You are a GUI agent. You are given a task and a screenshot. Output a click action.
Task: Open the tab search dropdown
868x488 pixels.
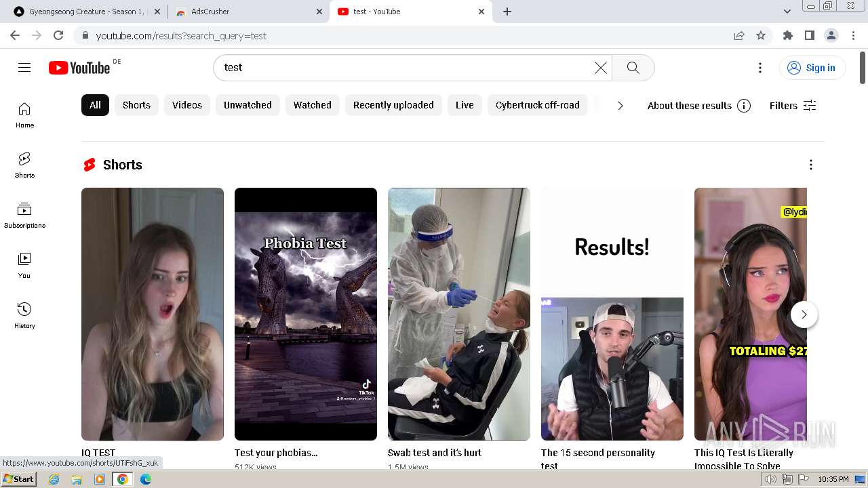pyautogui.click(x=787, y=12)
